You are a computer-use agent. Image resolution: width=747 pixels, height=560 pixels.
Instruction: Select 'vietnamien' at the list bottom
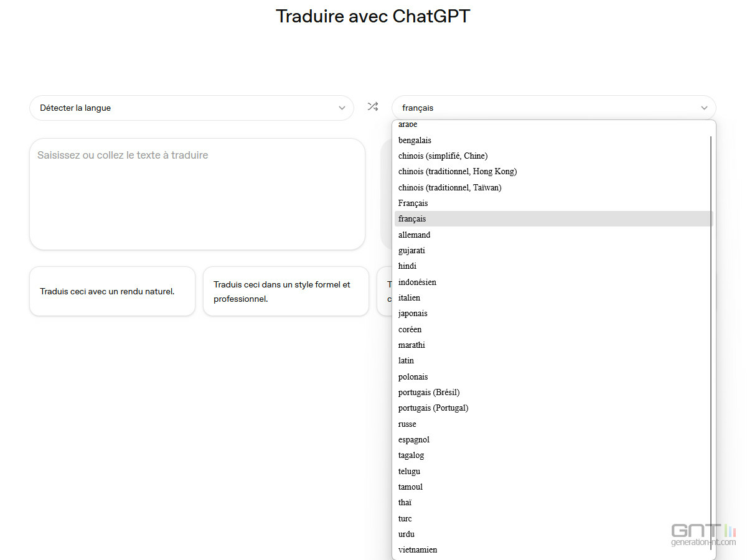click(x=418, y=549)
